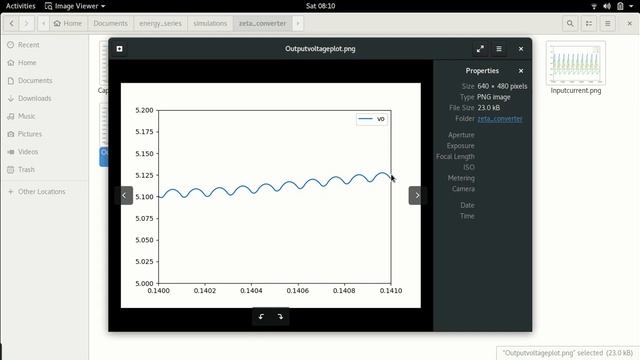
Task: Click the battery icon in top bar
Action: (x=620, y=6)
